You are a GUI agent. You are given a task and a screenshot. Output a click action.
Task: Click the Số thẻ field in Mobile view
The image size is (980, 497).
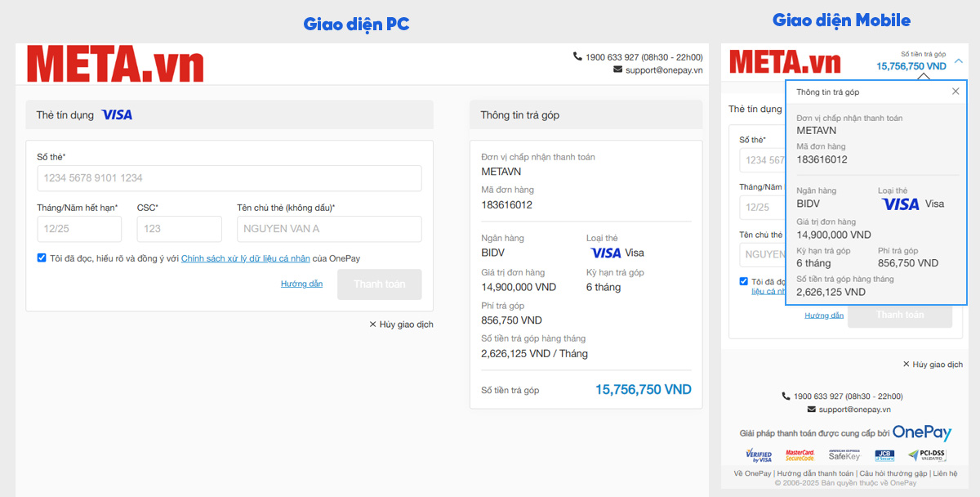point(763,160)
